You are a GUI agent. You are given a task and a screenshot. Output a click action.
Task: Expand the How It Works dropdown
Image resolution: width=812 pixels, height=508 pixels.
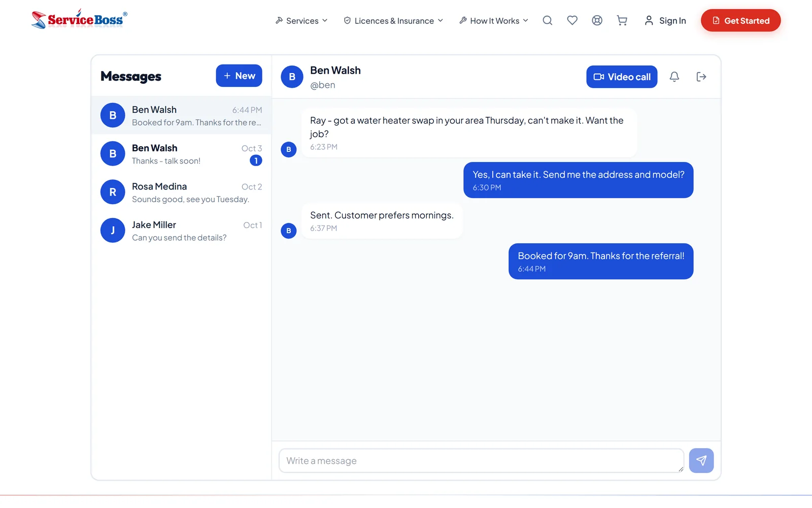click(x=494, y=21)
